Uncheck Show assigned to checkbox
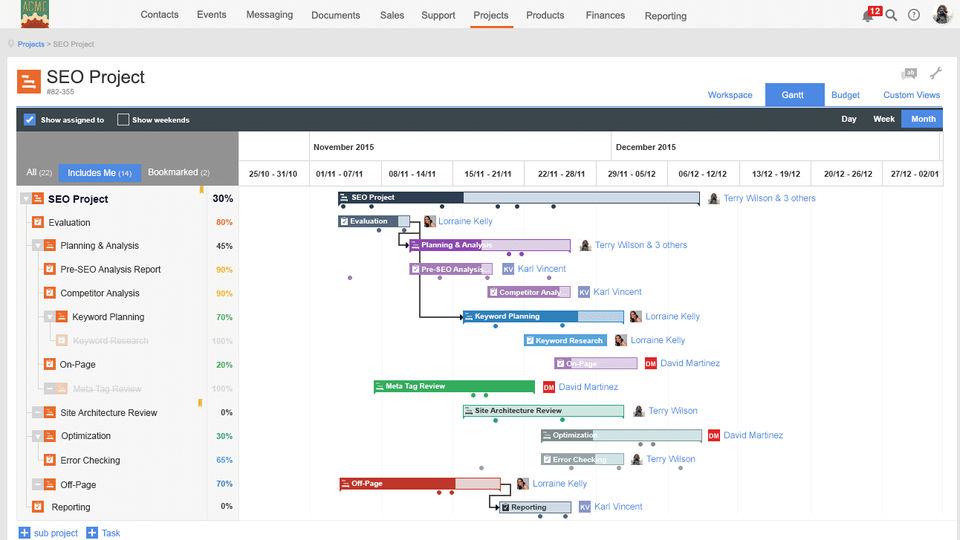 click(29, 119)
